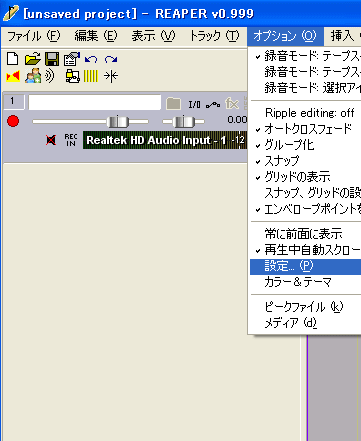The width and height of the screenshot is (361, 441).
Task: Open a project with the folder icon
Action: (x=33, y=59)
